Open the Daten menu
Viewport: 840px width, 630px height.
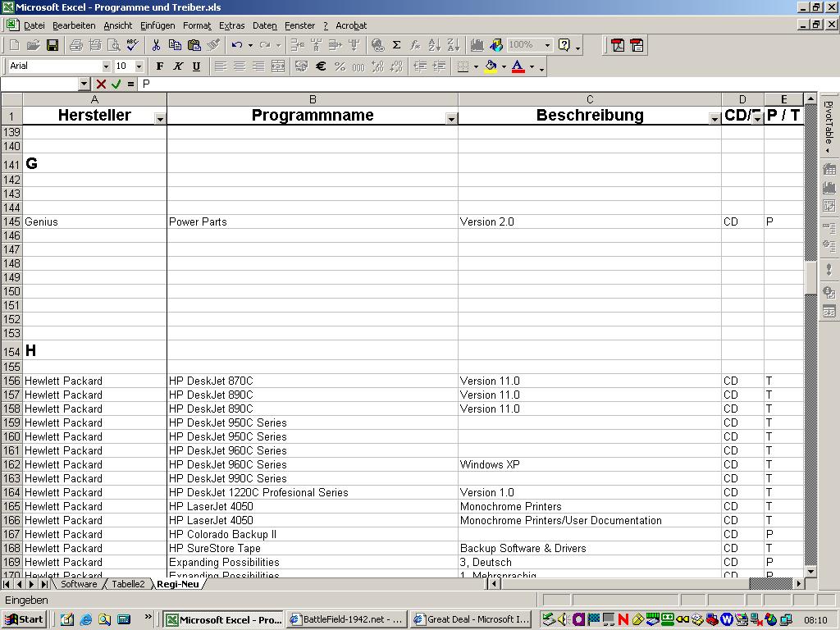[265, 25]
